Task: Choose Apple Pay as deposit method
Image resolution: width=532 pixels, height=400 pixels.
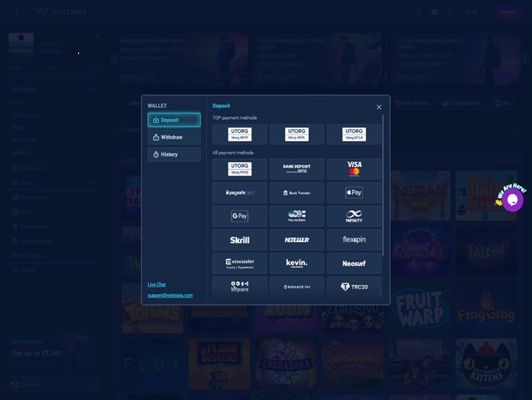Action: pos(354,193)
